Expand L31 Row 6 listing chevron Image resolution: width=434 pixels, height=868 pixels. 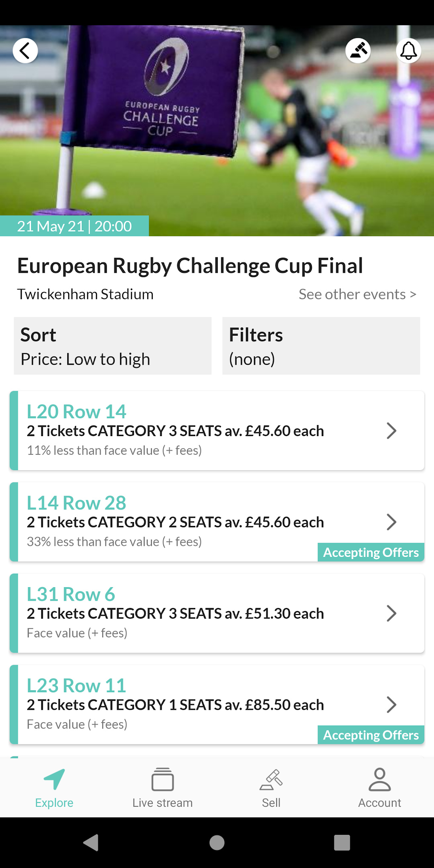point(391,613)
